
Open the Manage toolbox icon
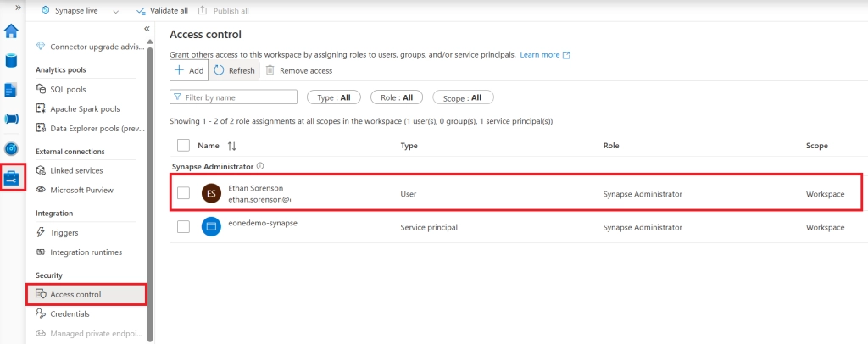(12, 178)
